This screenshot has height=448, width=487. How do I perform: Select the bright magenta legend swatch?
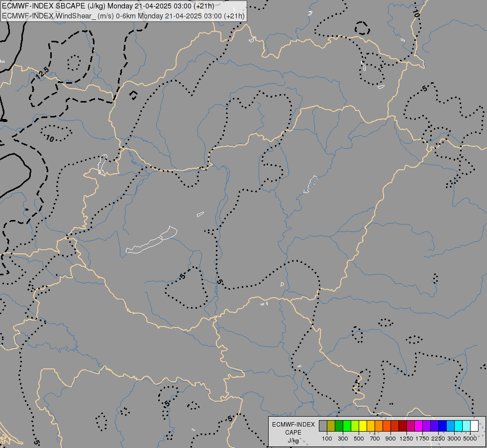coord(419,426)
